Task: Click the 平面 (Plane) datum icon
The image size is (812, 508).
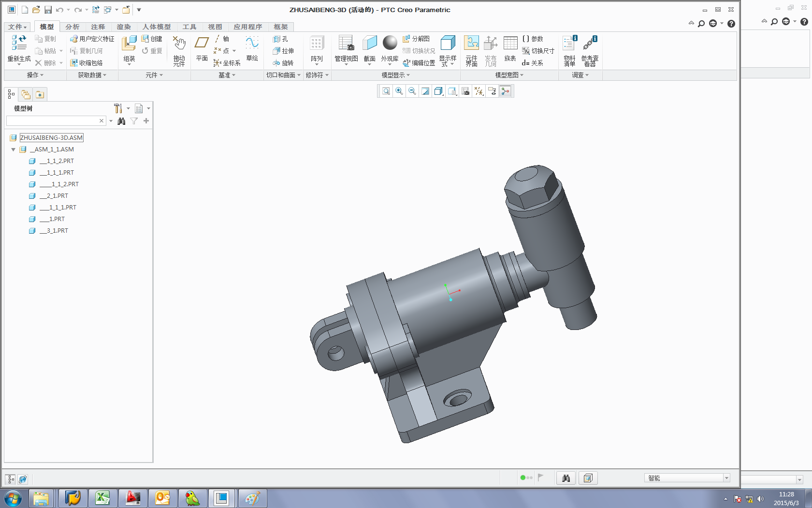Action: tap(202, 44)
